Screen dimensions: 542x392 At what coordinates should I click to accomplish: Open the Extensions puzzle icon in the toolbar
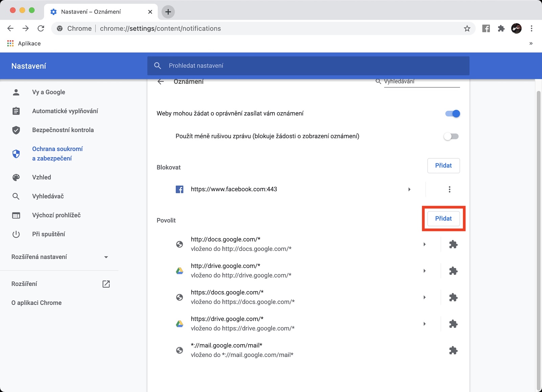[501, 29]
